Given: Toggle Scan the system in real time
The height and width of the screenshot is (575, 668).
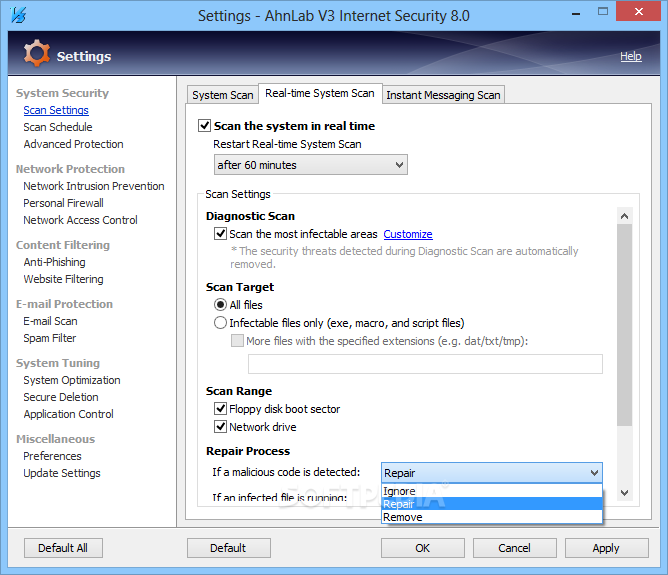Looking at the screenshot, I should point(204,126).
